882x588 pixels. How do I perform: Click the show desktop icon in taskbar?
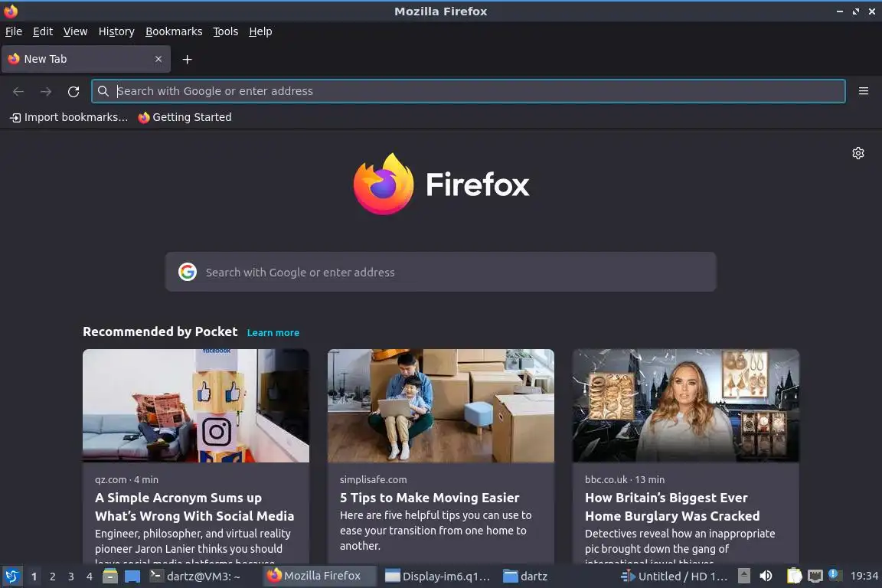tap(132, 577)
